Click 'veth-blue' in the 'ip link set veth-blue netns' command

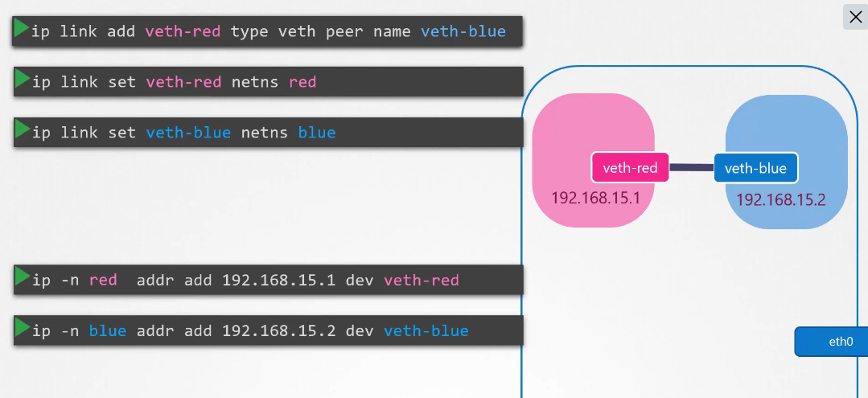pyautogui.click(x=188, y=133)
